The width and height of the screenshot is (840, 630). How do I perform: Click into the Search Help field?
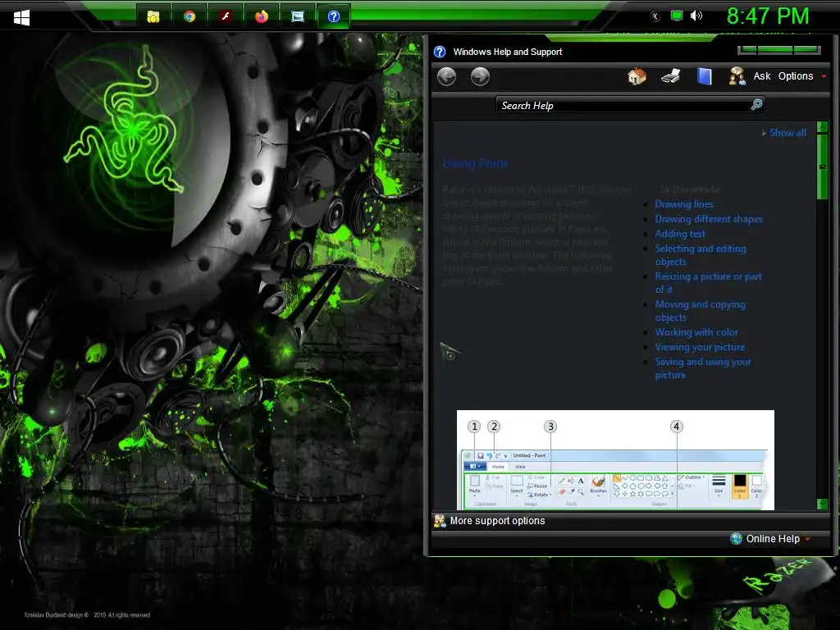tap(623, 105)
